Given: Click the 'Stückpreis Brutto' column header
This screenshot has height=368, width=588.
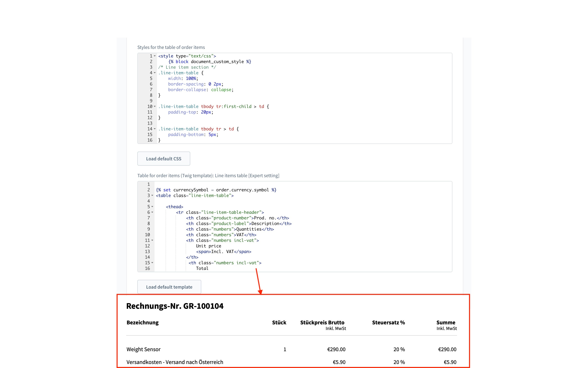Looking at the screenshot, I should tap(322, 322).
